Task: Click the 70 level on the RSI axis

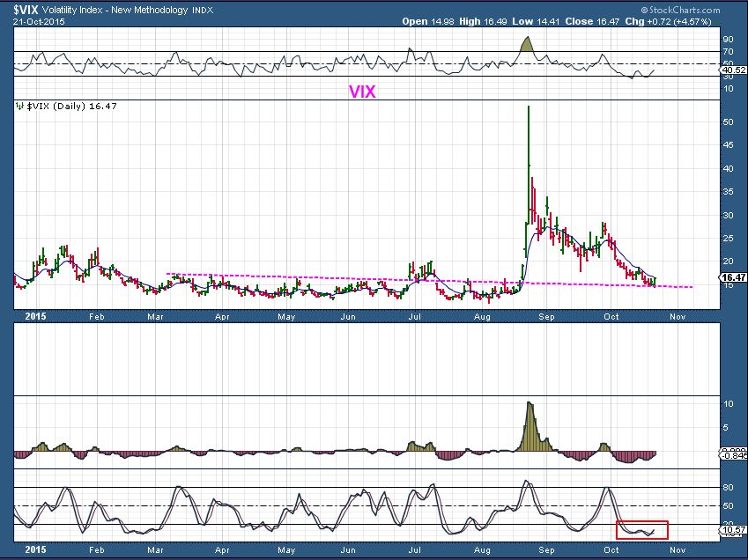Action: [x=728, y=51]
